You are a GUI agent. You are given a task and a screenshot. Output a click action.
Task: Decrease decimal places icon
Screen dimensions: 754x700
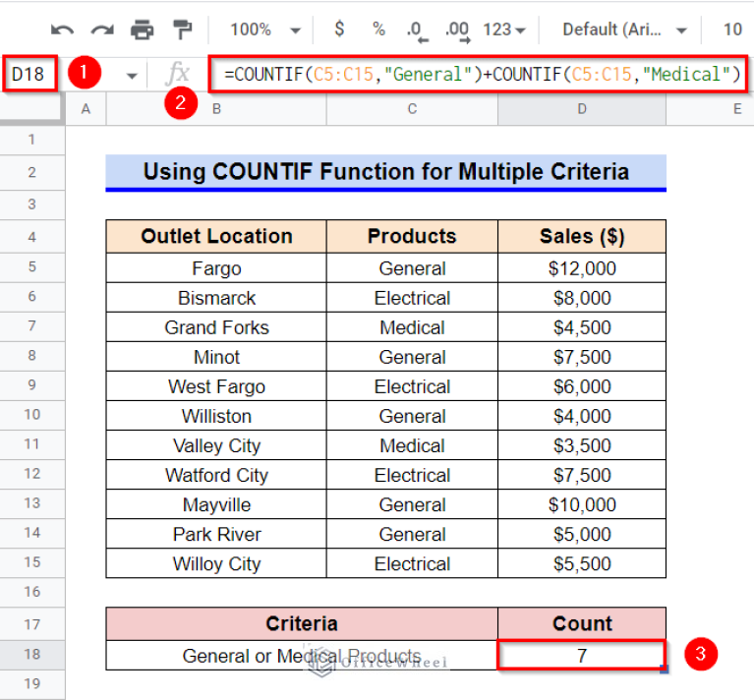(x=417, y=30)
